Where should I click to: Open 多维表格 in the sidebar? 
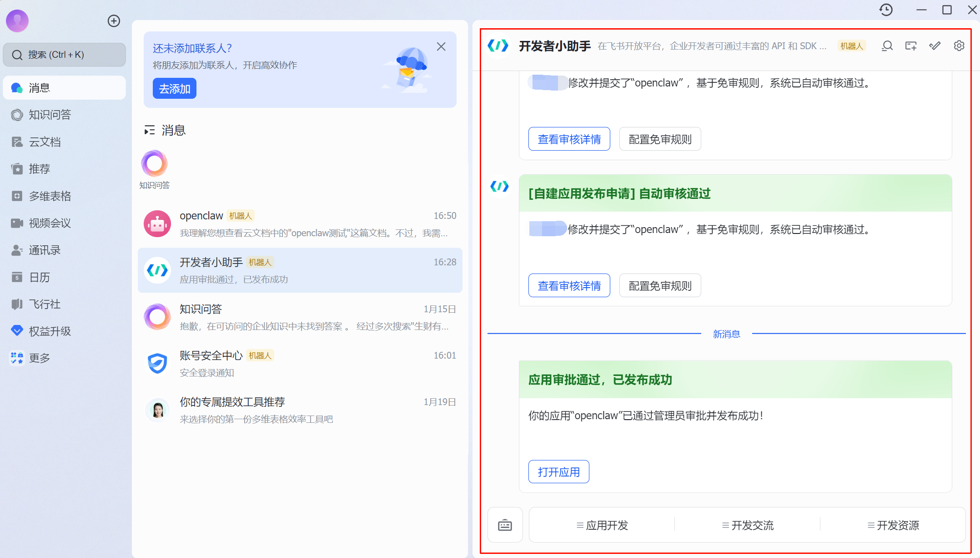(x=64, y=196)
